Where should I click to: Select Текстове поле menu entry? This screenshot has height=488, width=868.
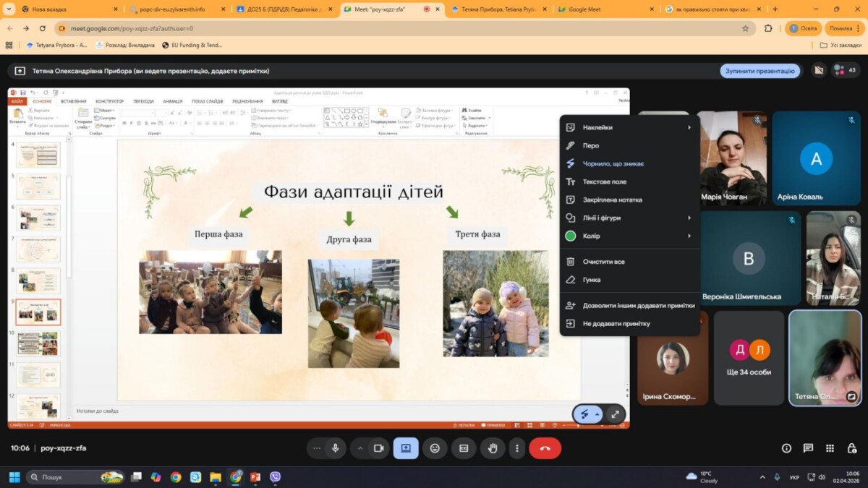(604, 181)
